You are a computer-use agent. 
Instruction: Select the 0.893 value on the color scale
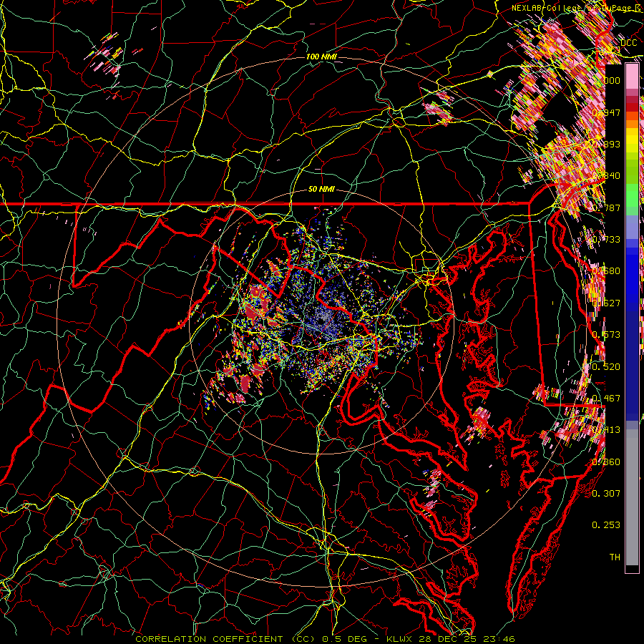pos(606,144)
